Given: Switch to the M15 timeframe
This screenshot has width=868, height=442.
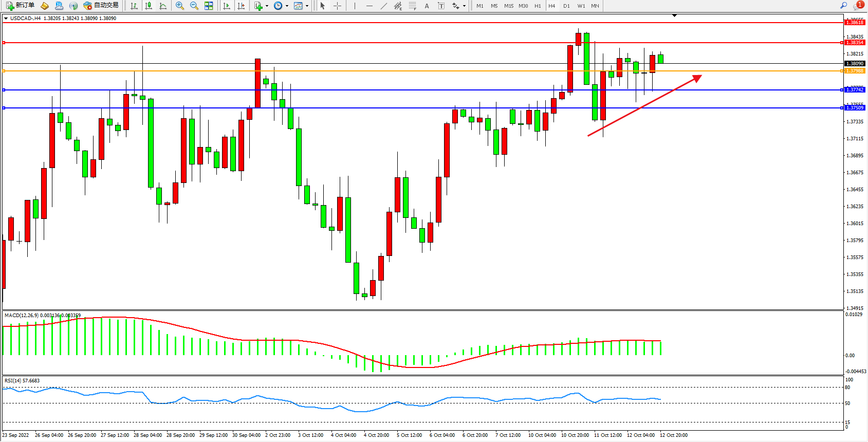Looking at the screenshot, I should click(509, 6).
